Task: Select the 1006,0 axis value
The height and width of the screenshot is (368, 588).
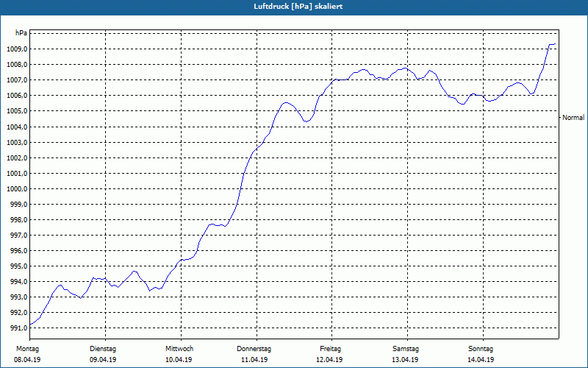Action: (16, 96)
